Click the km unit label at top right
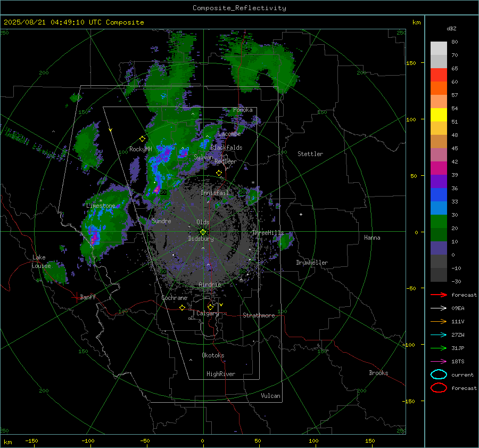This screenshot has height=448, width=479. tap(416, 22)
